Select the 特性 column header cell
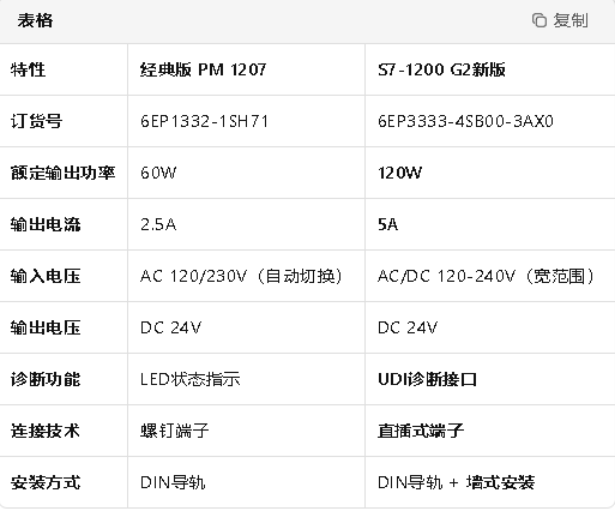Image resolution: width=615 pixels, height=511 pixels. 28,71
